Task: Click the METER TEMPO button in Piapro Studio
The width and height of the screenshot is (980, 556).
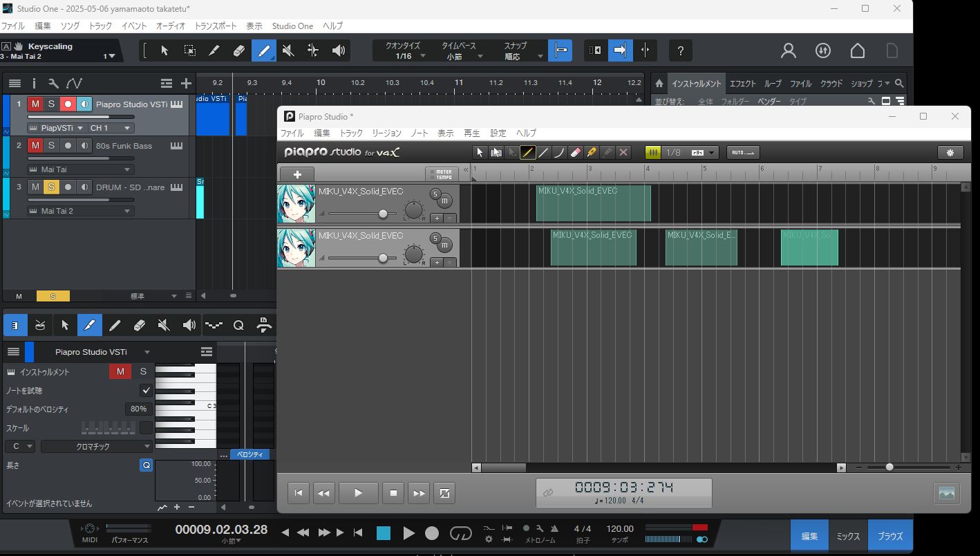Action: point(442,174)
